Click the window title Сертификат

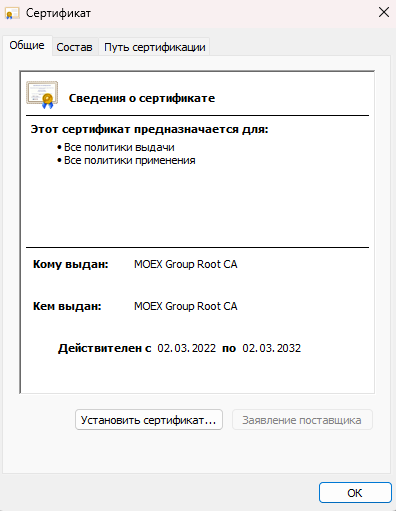(58, 13)
